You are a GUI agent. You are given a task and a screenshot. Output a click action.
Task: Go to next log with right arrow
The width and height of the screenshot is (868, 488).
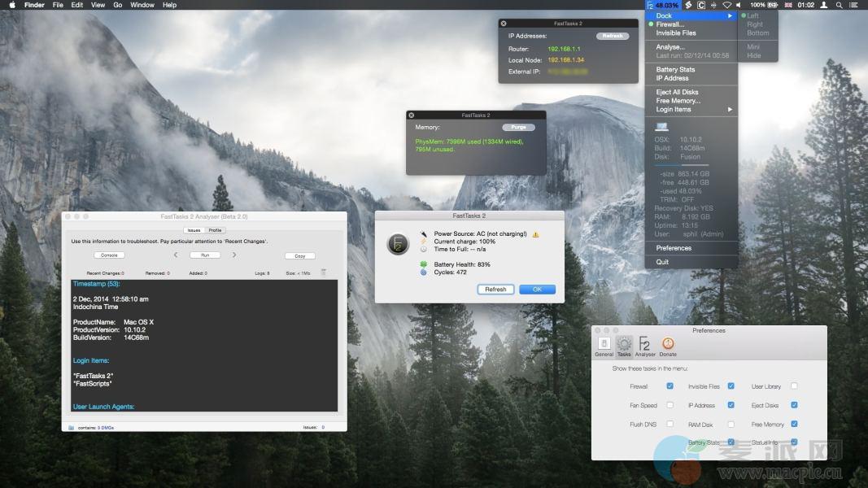[234, 255]
